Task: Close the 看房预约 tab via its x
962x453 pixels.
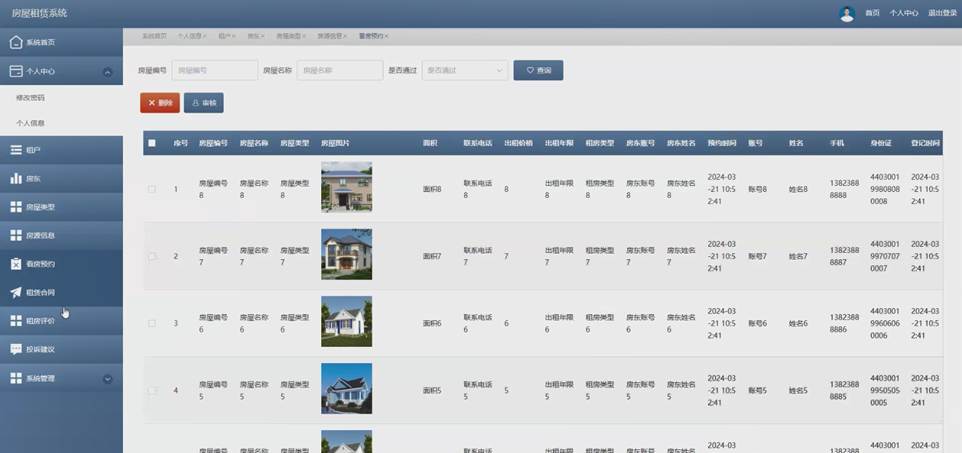Action: point(386,36)
